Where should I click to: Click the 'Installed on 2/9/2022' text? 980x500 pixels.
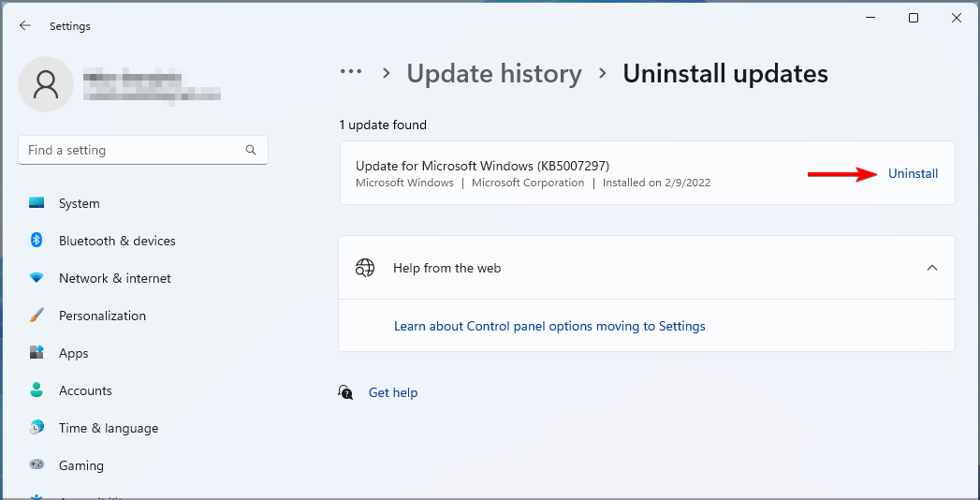656,184
